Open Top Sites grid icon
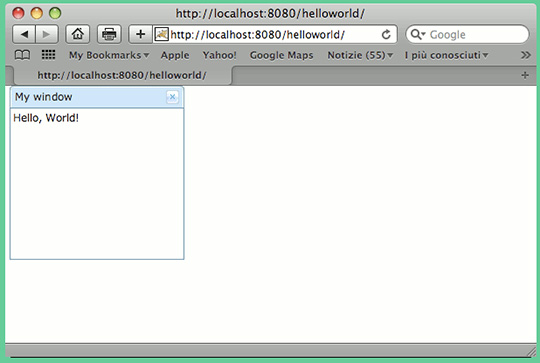Image resolution: width=540 pixels, height=363 pixels. 48,55
